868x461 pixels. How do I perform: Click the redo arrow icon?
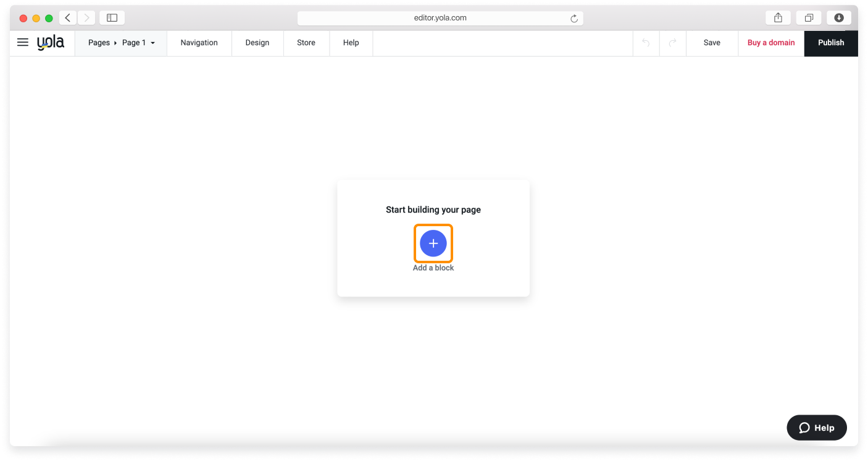673,43
